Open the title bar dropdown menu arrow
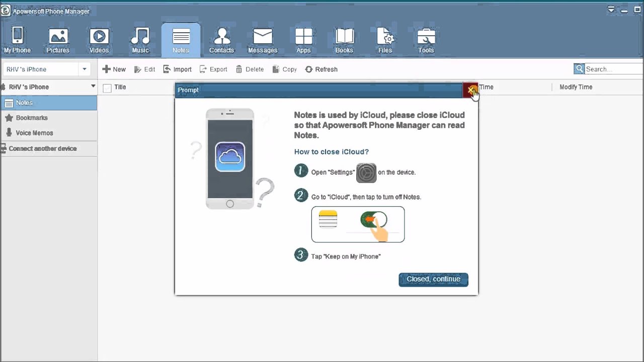The width and height of the screenshot is (644, 362). [611, 10]
